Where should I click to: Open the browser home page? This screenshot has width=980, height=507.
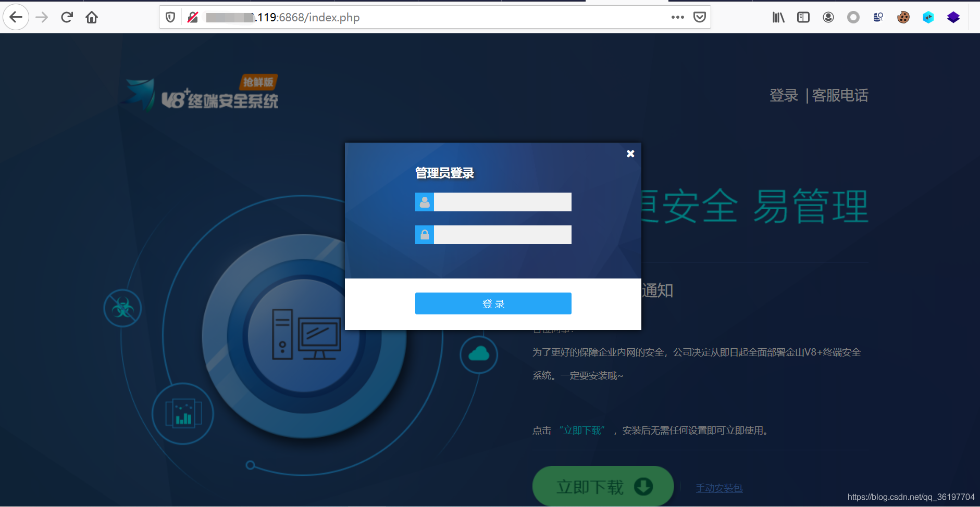click(92, 17)
